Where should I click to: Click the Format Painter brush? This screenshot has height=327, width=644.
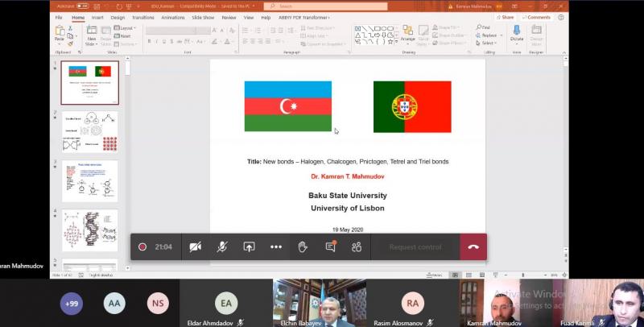point(70,43)
